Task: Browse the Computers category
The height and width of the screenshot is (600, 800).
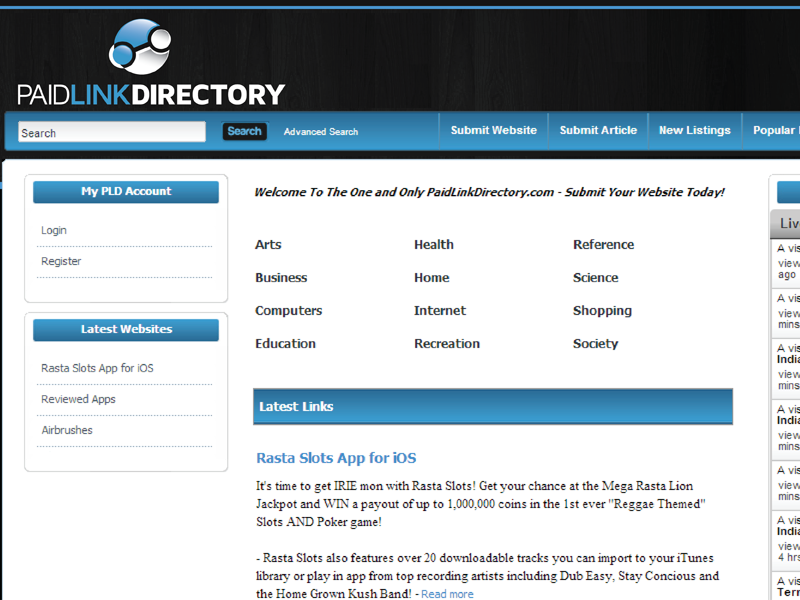Action: coord(288,311)
